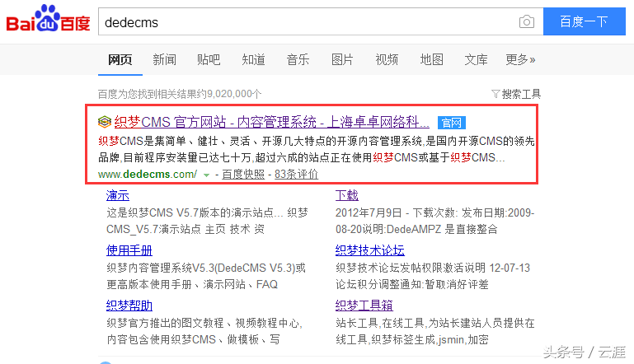Open camera image search icon
This screenshot has width=634, height=364.
click(x=527, y=21)
